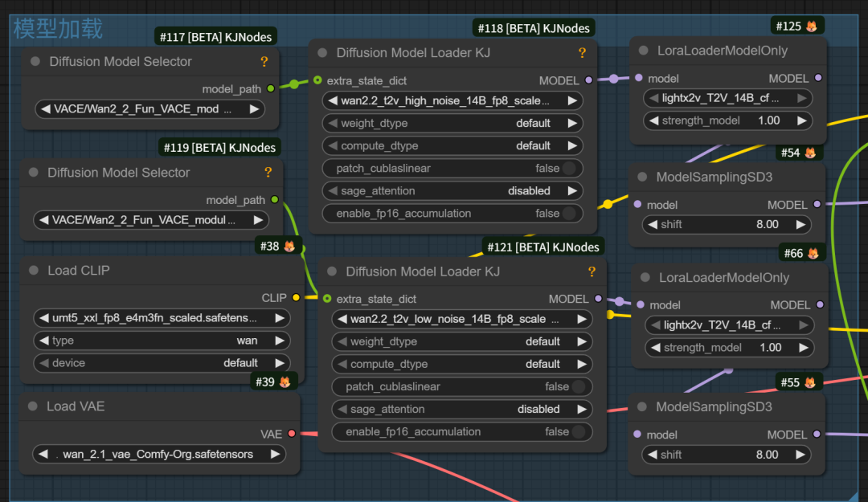The height and width of the screenshot is (502, 868).
Task: Select lightx2v_T2V_14B lora on node #125
Action: pos(727,98)
